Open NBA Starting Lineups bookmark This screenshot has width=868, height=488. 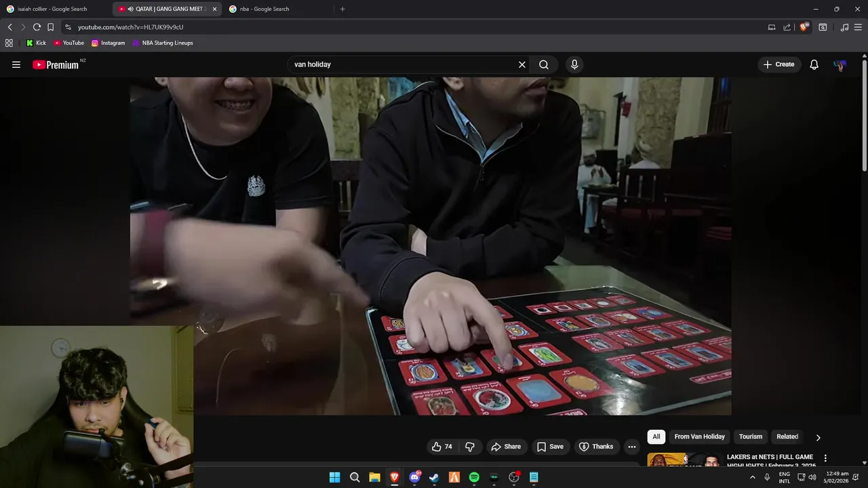pos(163,43)
